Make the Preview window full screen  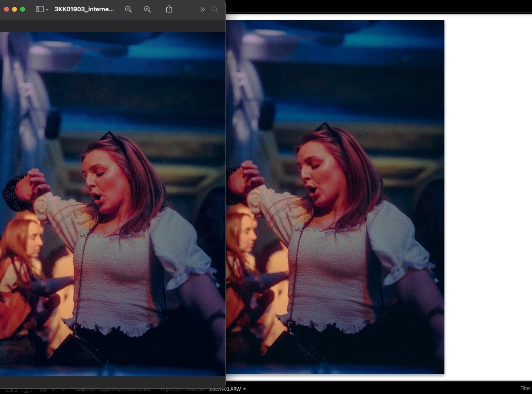click(x=23, y=9)
